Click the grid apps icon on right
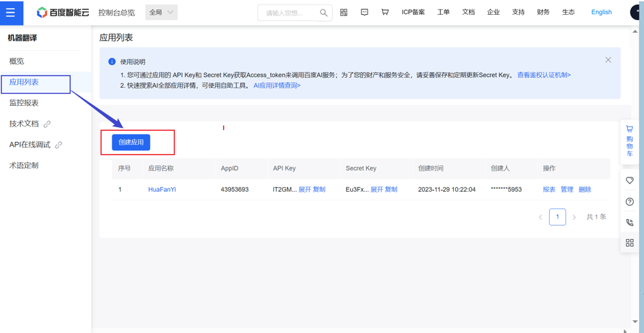 [629, 243]
